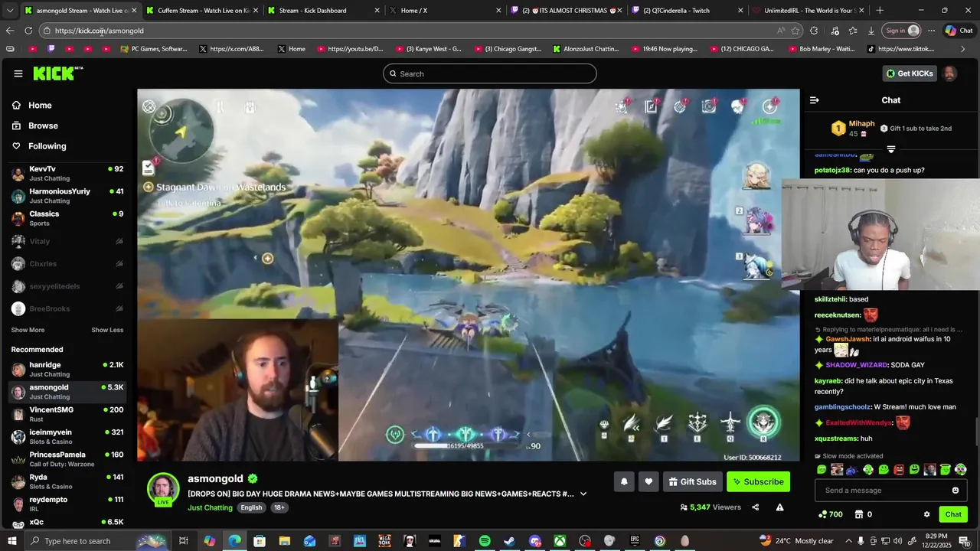The width and height of the screenshot is (980, 551).
Task: Report stream using the warning triangle
Action: (779, 507)
